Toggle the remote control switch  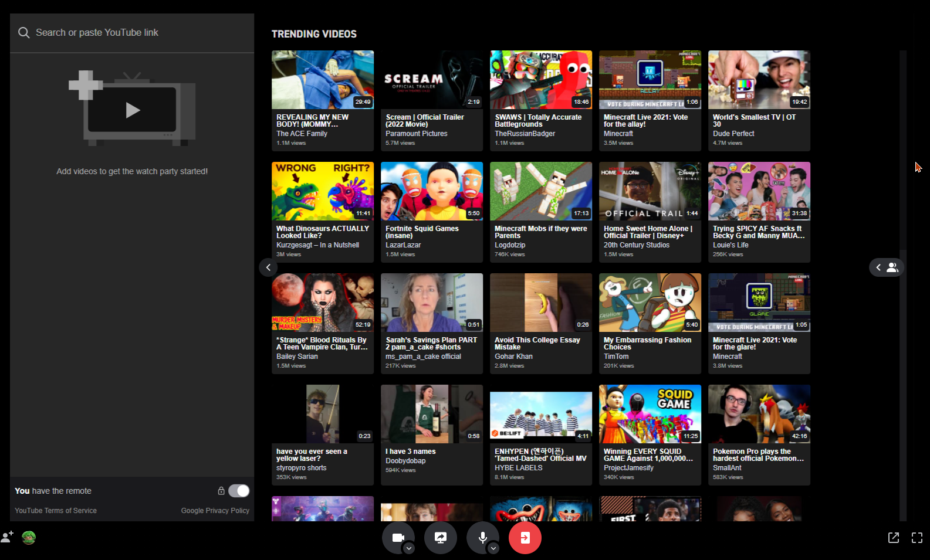(239, 491)
